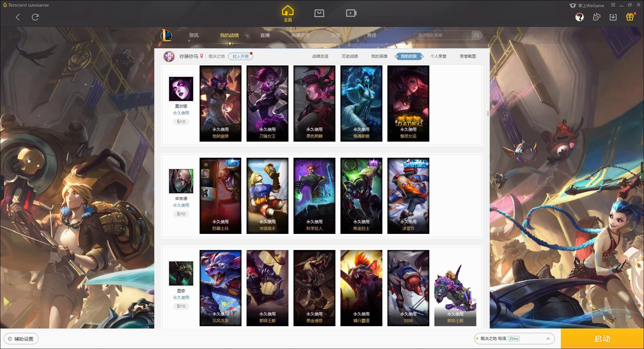This screenshot has height=349, width=644.
Task: Switch to 历史战绩 sub-tab
Action: 350,56
